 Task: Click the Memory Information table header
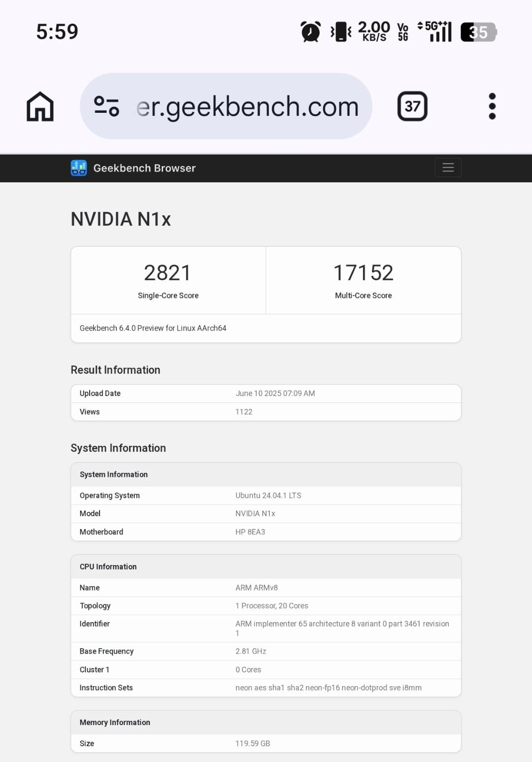point(266,723)
